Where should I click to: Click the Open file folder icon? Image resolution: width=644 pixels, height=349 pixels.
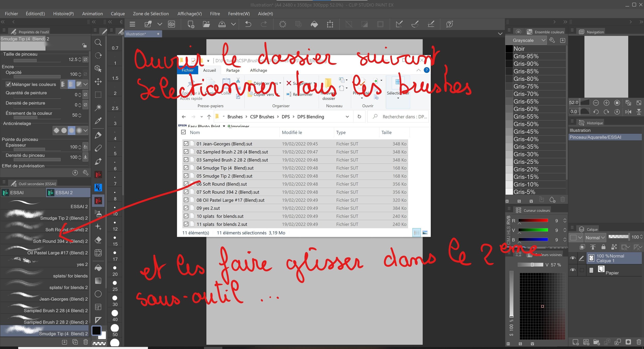click(206, 24)
